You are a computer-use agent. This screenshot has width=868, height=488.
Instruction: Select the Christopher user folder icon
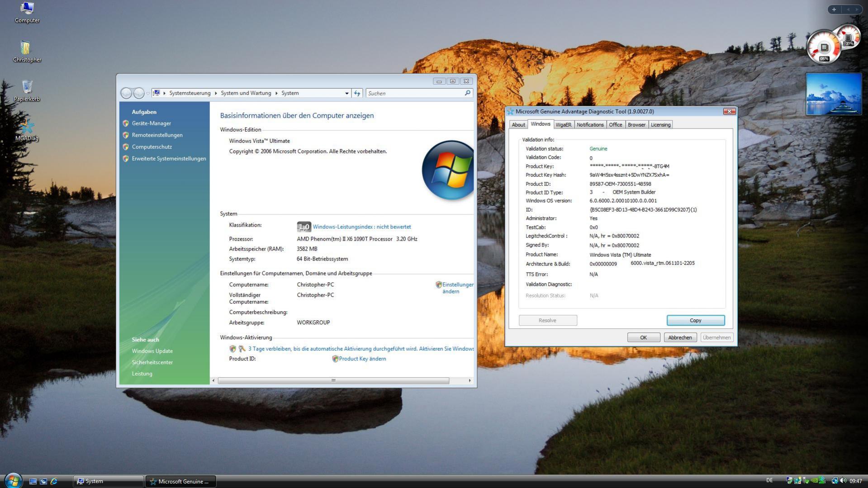pos(27,52)
